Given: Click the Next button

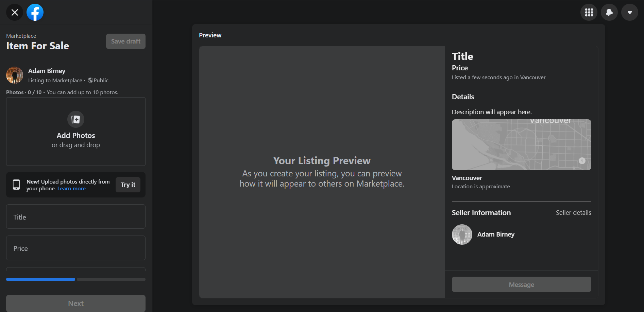Looking at the screenshot, I should click(x=76, y=303).
